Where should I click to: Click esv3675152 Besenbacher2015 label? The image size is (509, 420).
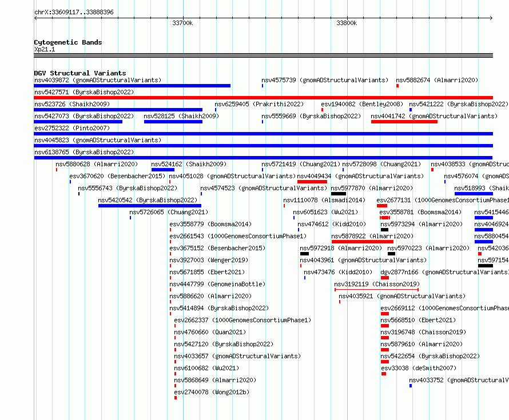tap(217, 248)
